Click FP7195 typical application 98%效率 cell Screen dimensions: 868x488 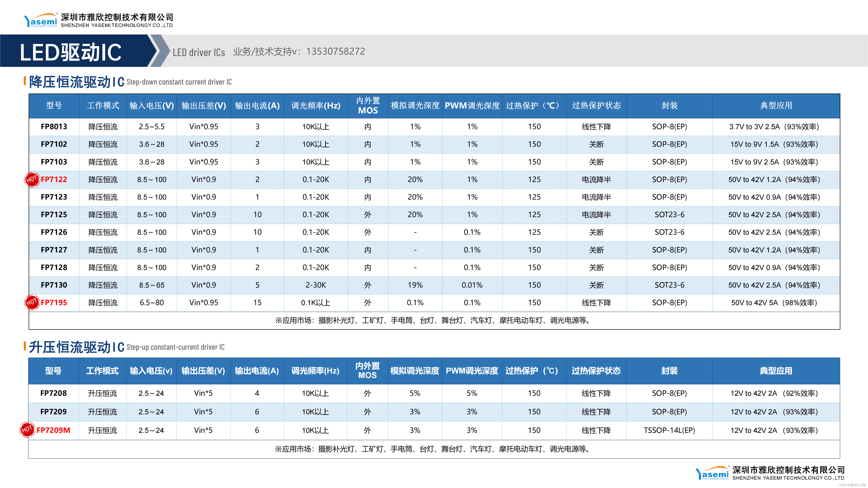point(774,302)
